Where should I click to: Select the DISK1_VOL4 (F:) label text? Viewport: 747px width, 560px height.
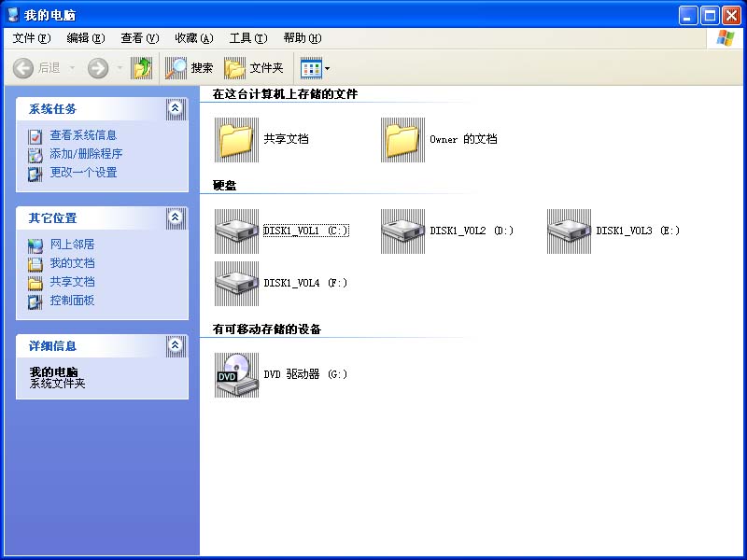[305, 284]
